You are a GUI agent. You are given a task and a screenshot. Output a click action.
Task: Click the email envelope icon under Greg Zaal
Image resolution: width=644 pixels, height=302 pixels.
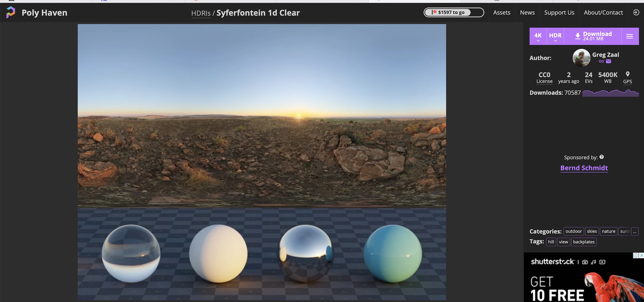click(608, 61)
